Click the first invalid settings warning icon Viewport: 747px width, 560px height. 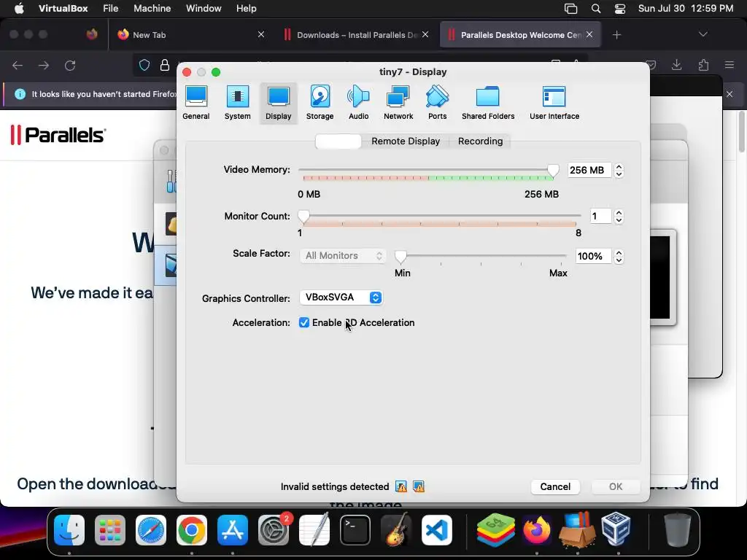tap(401, 486)
